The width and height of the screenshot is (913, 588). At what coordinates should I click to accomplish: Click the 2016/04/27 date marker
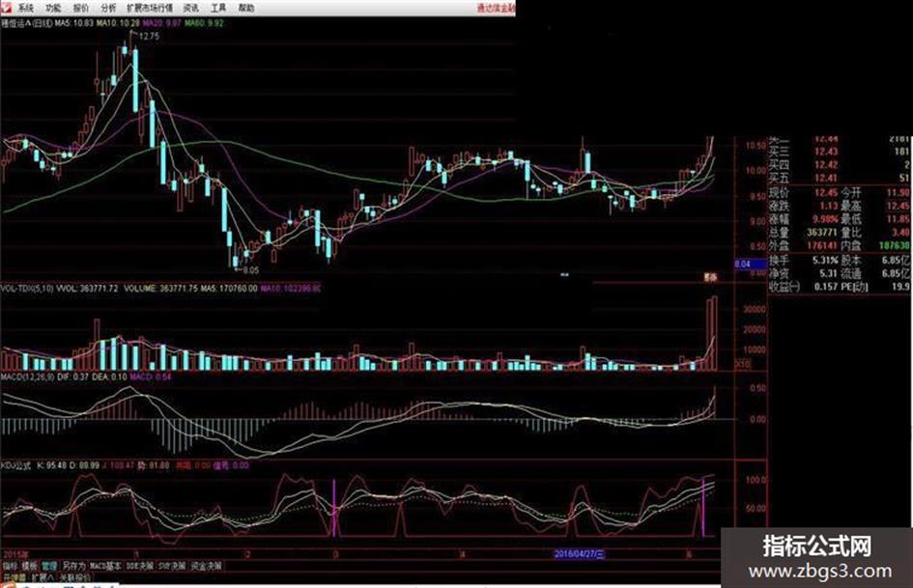tap(580, 553)
